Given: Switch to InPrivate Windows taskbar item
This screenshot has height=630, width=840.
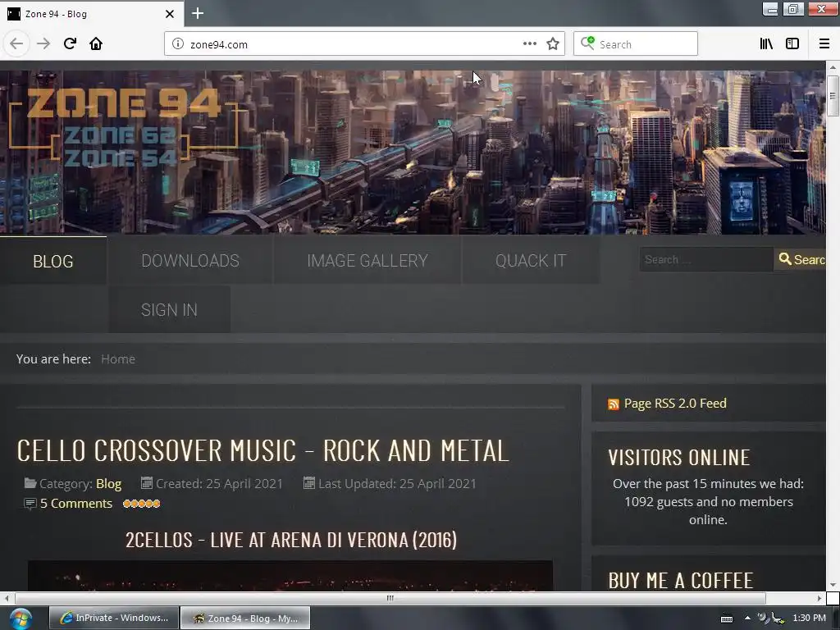Looking at the screenshot, I should coord(113,618).
